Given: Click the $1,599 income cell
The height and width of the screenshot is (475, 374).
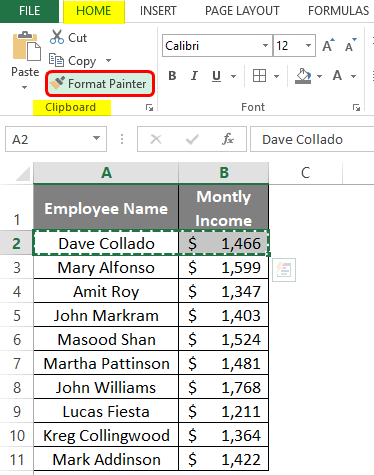Looking at the screenshot, I should (x=224, y=267).
